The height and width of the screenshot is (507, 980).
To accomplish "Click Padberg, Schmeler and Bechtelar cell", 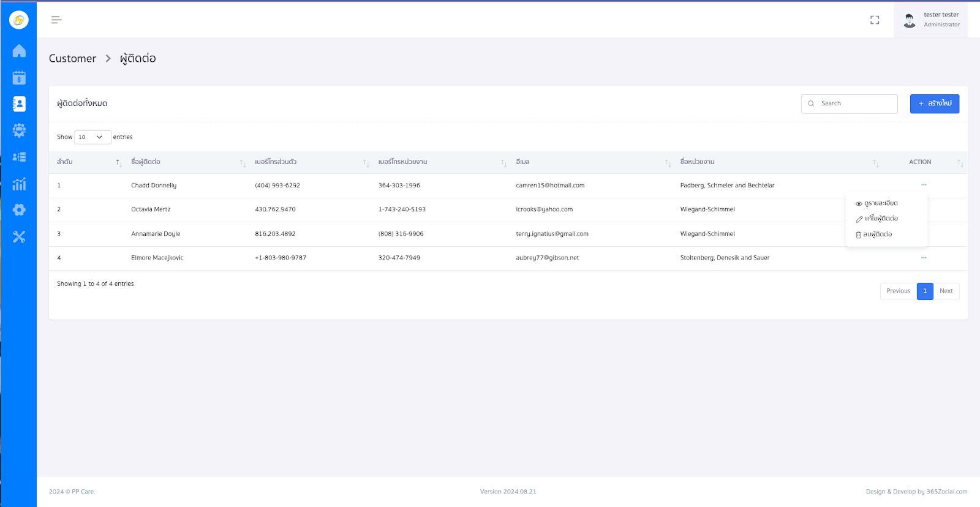I will tap(727, 186).
